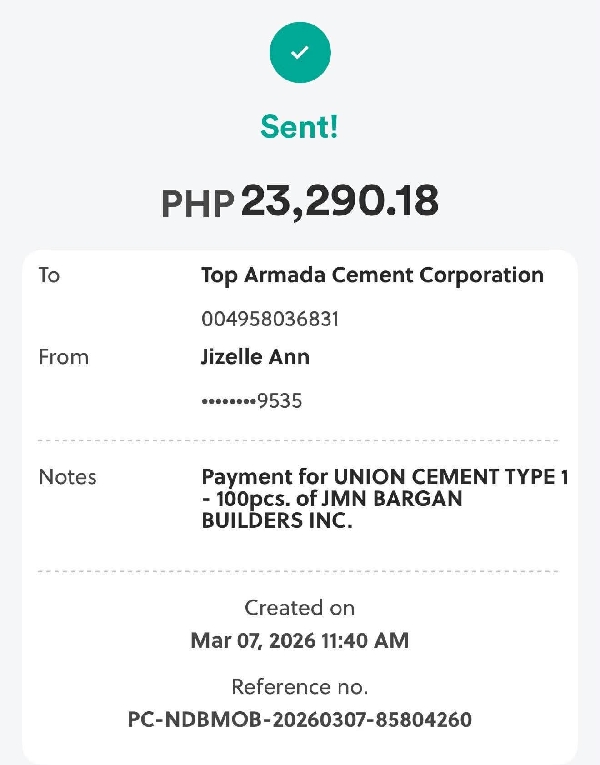Image resolution: width=600 pixels, height=765 pixels.
Task: Click the PHP currency label
Action: [x=198, y=204]
